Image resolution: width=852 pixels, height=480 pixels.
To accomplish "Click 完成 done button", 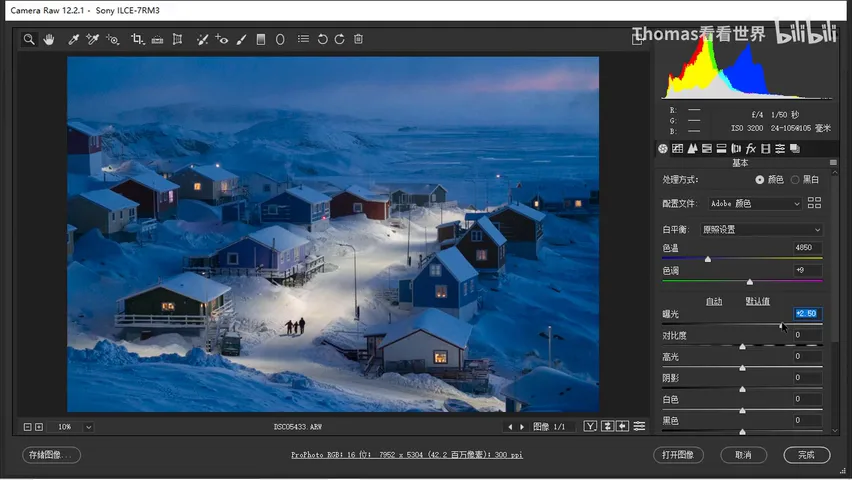I will 806,454.
